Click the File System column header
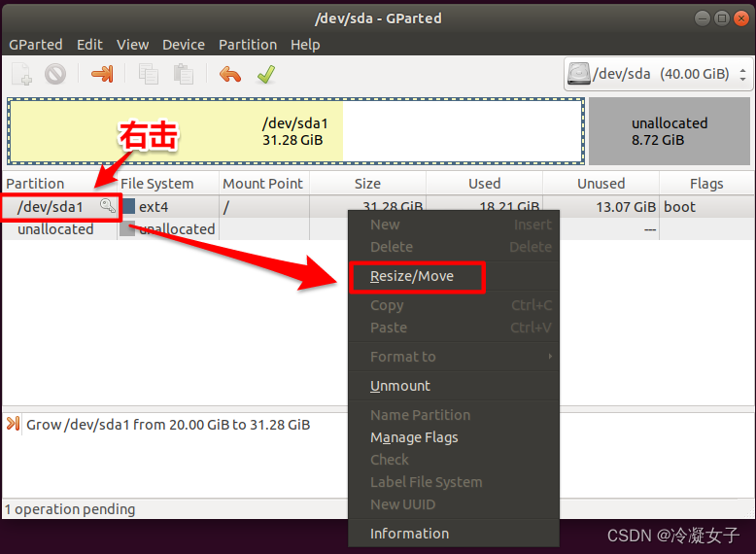Screen dimensions: 756x554 point(168,184)
